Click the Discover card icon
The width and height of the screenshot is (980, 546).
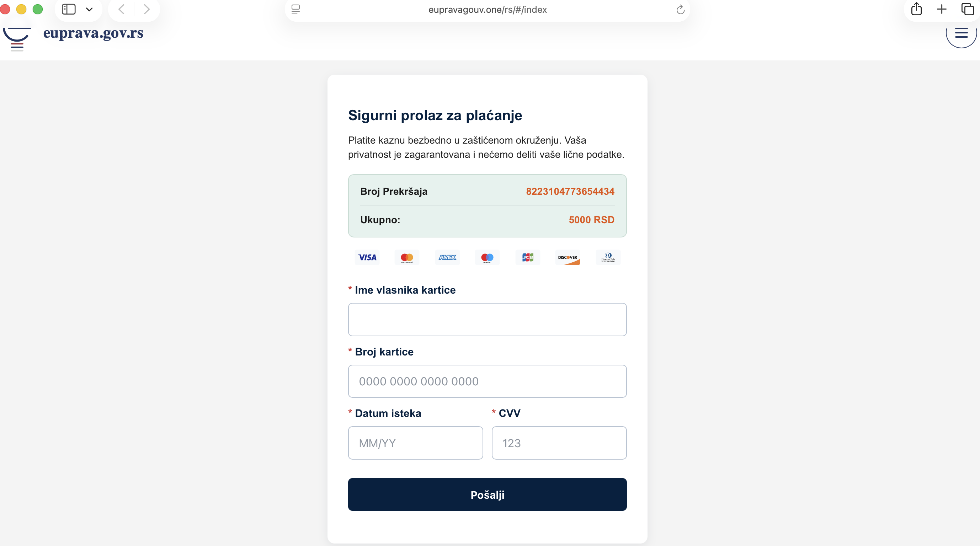(x=568, y=257)
